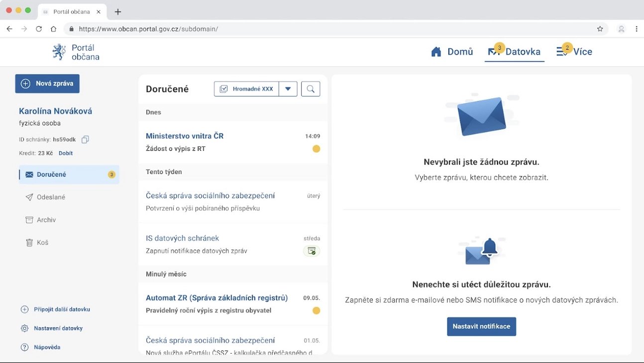Open the Připojit další datovku link
Screen dimensions: 644x363
[55, 309]
